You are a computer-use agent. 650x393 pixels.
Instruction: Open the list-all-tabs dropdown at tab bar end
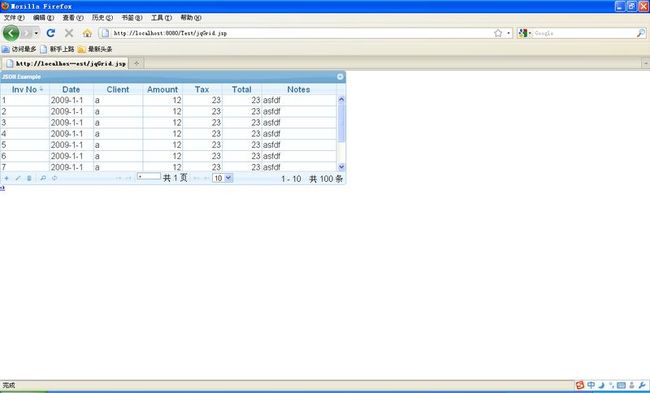[x=645, y=63]
